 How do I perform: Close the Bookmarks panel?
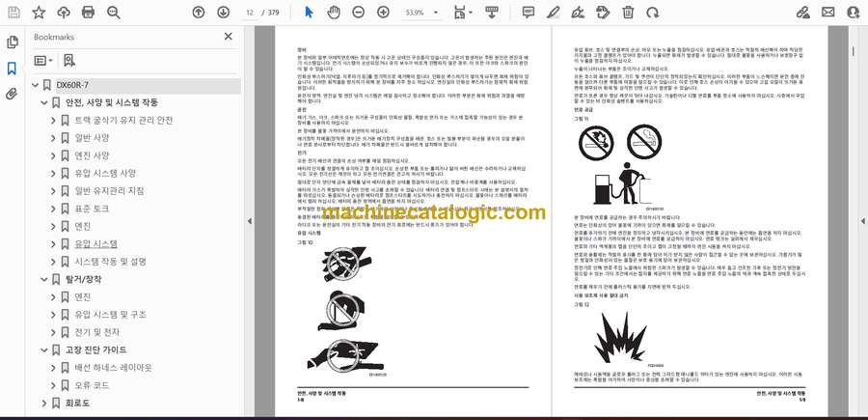(228, 37)
